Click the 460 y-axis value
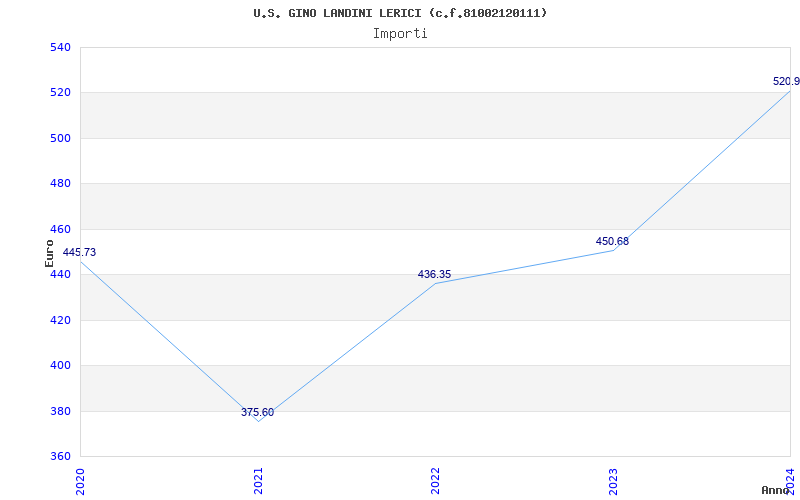Screen dimensions: 800x500 60,229
